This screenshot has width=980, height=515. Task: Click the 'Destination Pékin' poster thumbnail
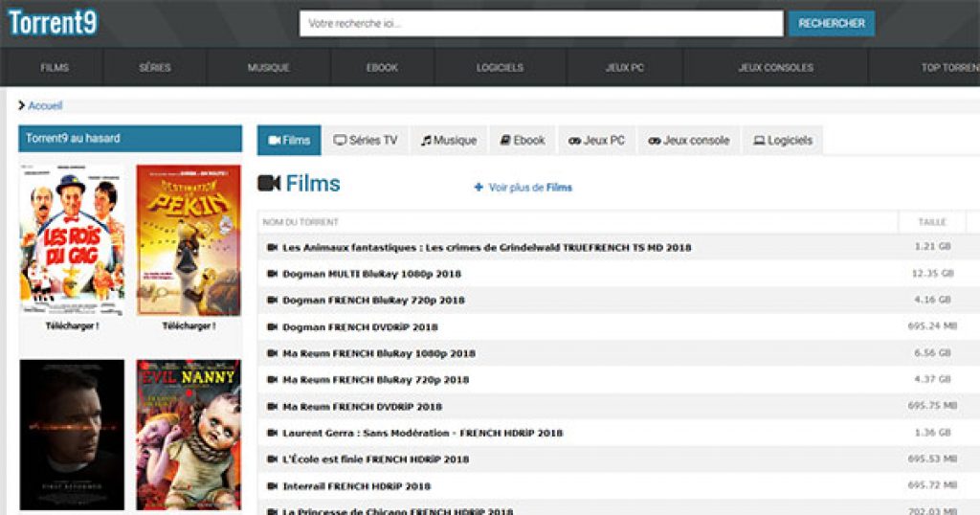point(189,240)
